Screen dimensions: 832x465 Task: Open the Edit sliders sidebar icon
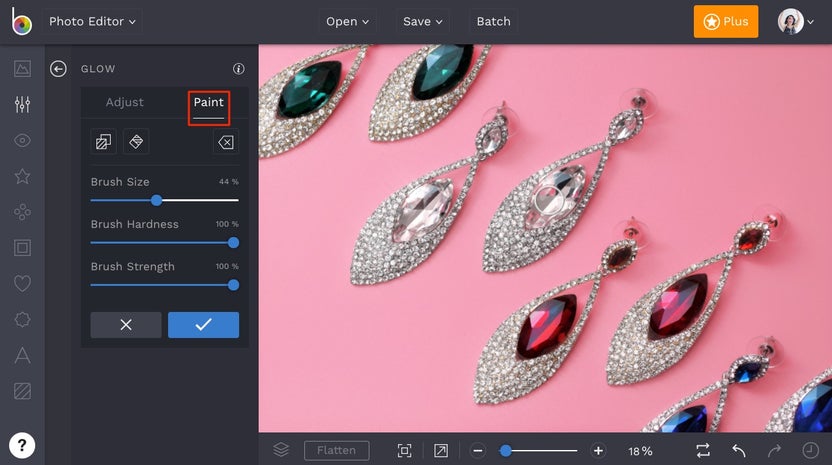[22, 104]
